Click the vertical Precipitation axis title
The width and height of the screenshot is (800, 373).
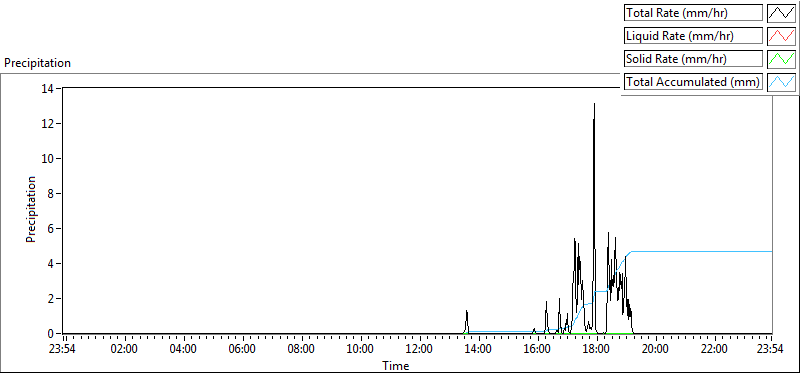(x=31, y=209)
